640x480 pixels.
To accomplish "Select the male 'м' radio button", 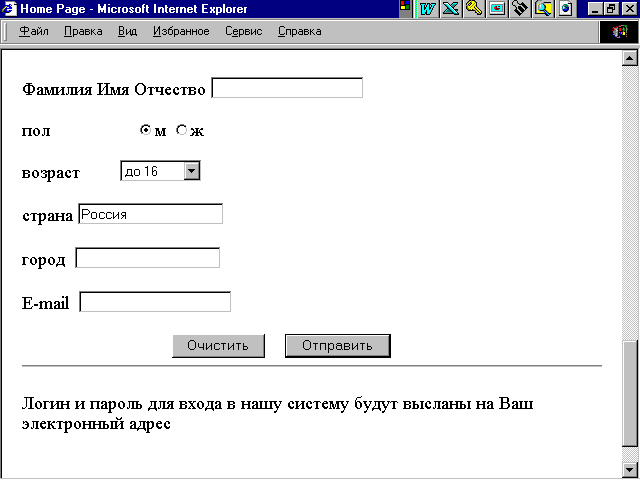I will (x=145, y=130).
